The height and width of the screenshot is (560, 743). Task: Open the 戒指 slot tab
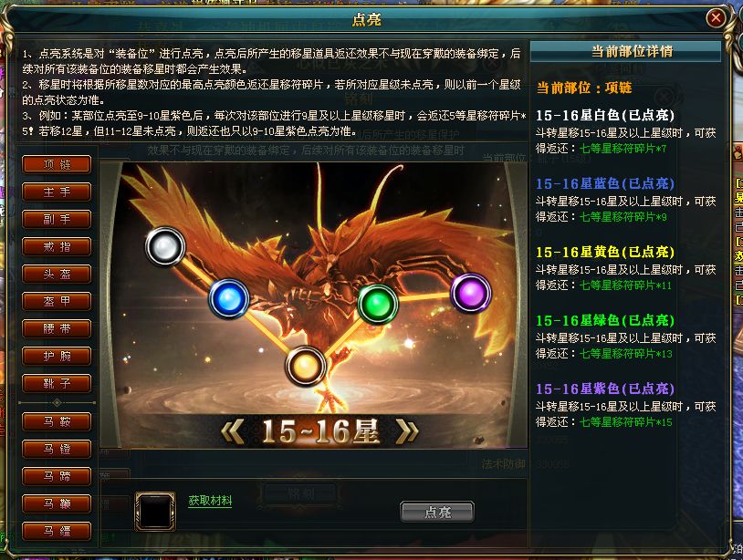coord(57,246)
